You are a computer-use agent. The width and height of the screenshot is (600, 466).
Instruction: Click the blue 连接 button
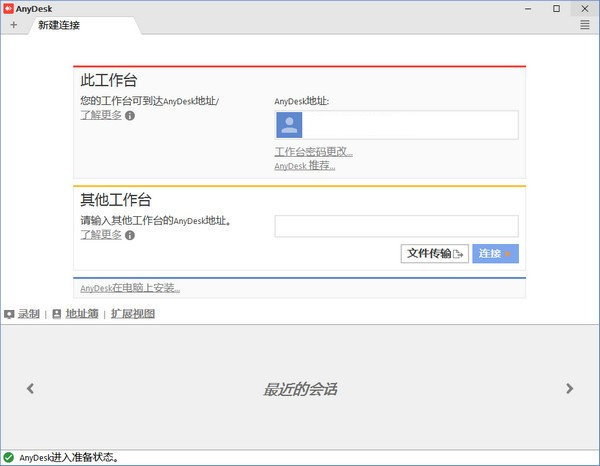[x=496, y=254]
